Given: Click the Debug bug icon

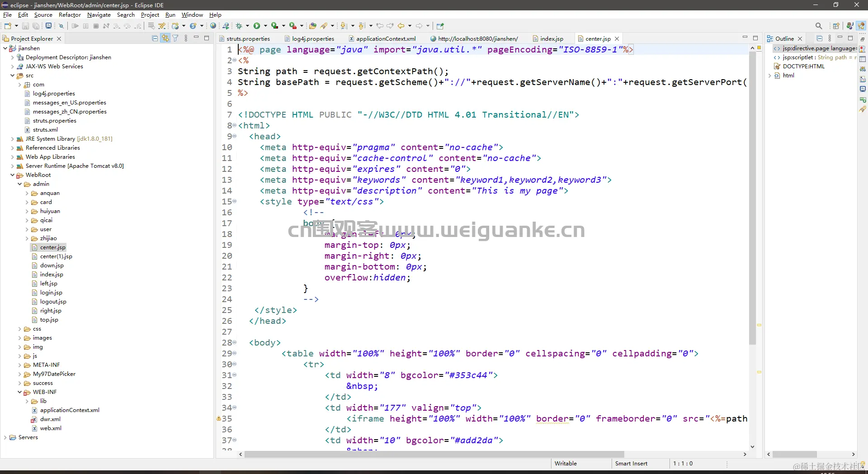Looking at the screenshot, I should (239, 26).
